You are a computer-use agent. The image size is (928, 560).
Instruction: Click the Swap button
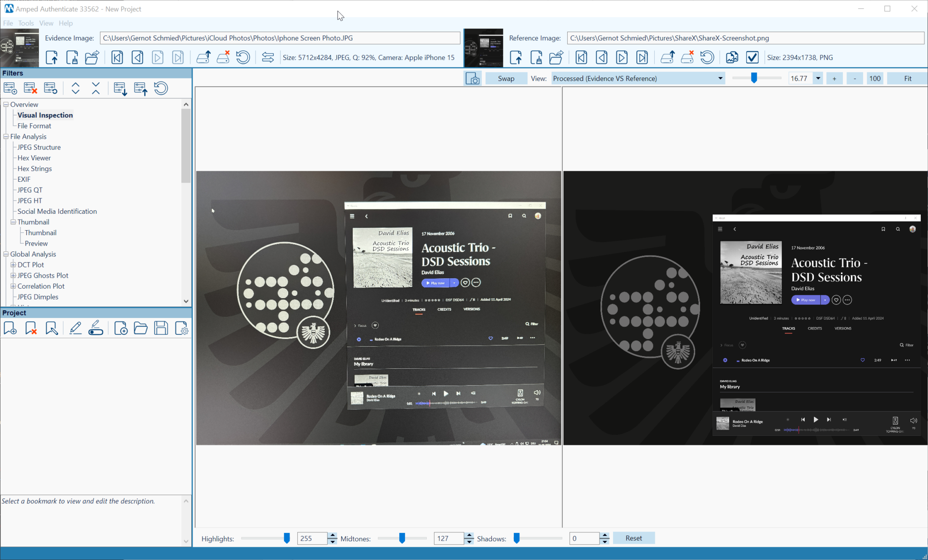pos(506,78)
